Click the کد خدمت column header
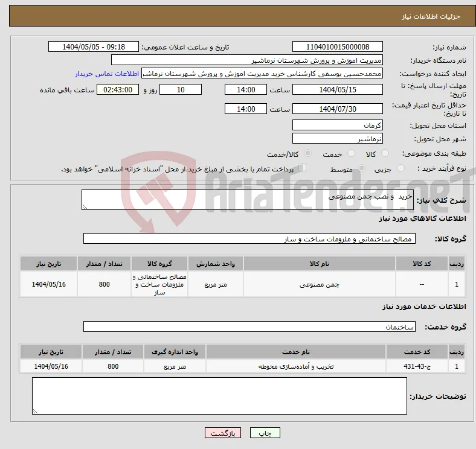 coord(417,352)
